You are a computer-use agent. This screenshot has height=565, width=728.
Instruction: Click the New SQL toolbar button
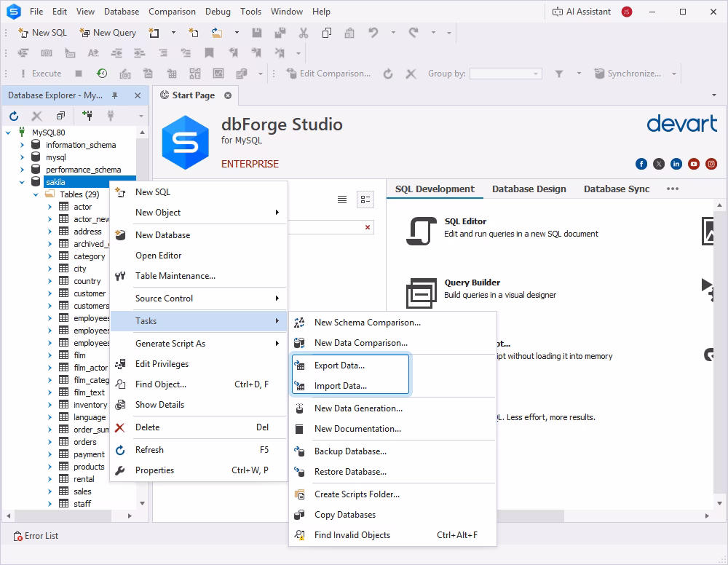tap(42, 33)
